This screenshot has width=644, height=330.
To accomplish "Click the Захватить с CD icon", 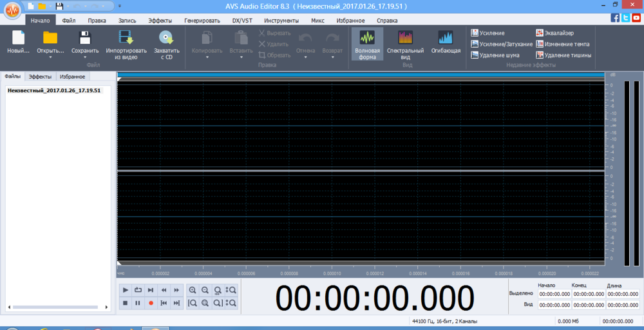I will click(x=166, y=39).
